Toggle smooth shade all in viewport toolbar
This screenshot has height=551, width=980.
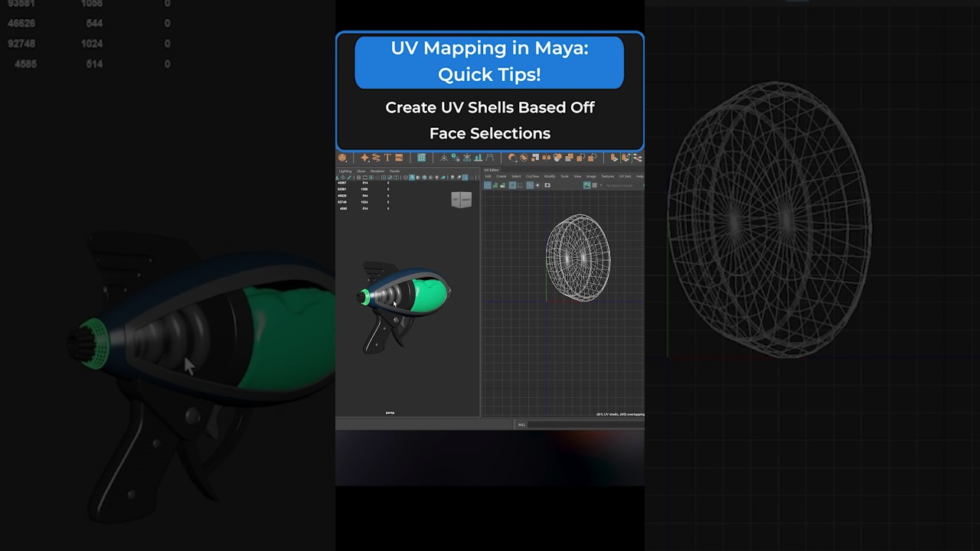[412, 178]
